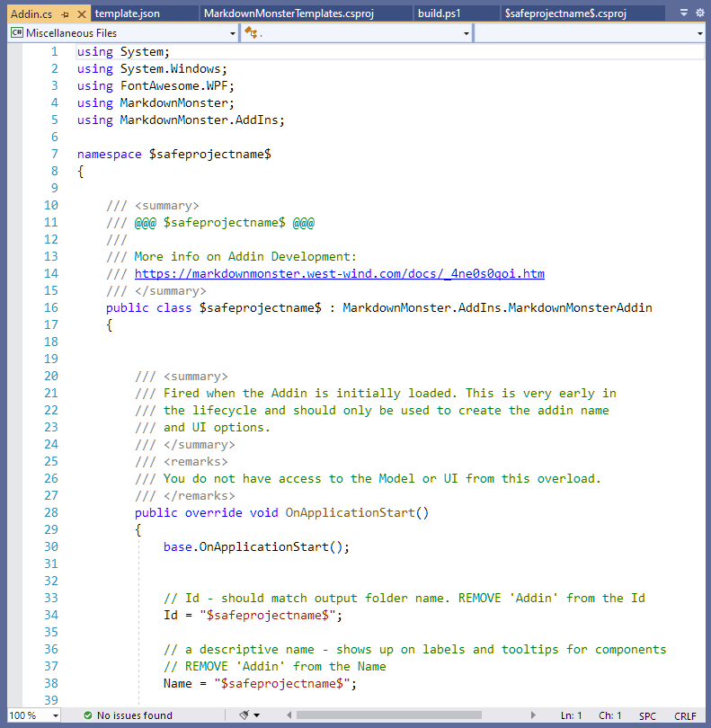
Task: Switch to build.ps1 tab
Action: (439, 13)
